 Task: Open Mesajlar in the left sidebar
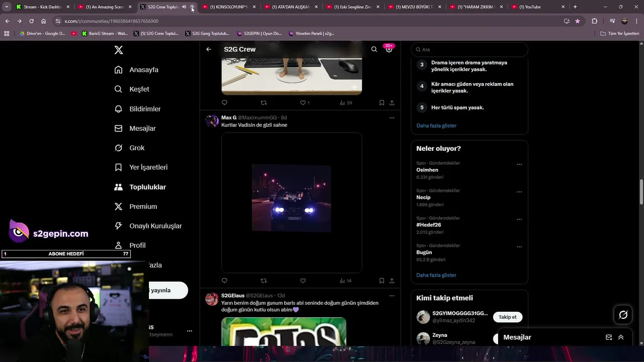coord(135,128)
